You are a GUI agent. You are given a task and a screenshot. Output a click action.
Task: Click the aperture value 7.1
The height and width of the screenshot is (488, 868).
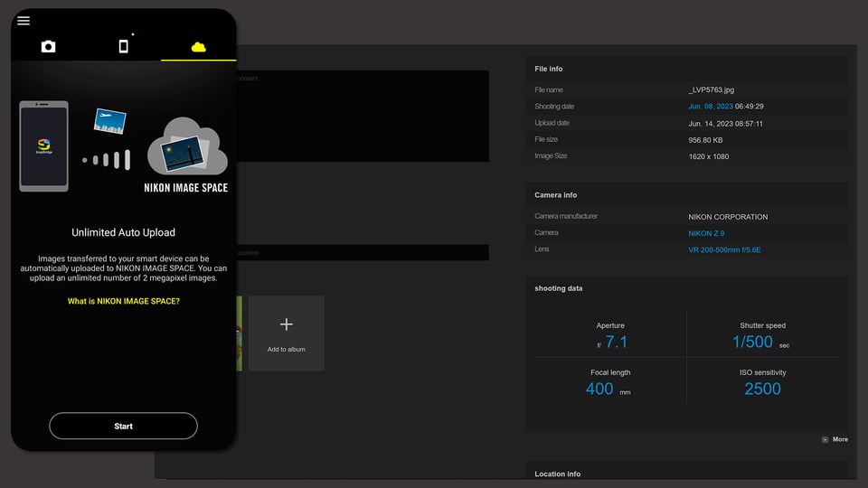pyautogui.click(x=616, y=342)
